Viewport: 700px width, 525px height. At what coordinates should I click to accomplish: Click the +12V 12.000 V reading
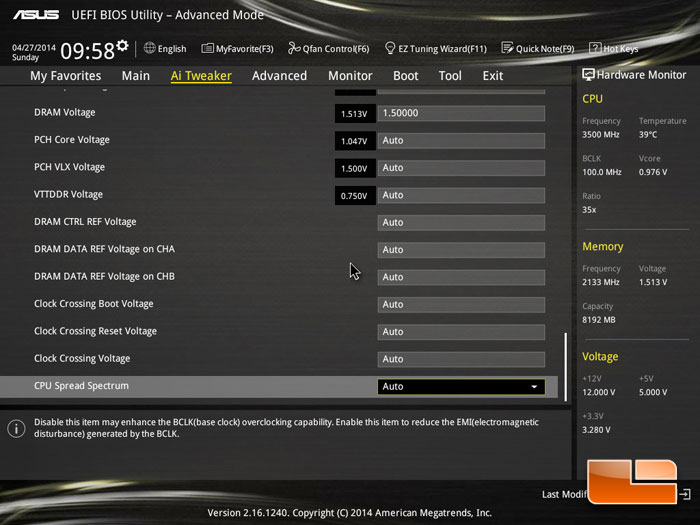[599, 392]
